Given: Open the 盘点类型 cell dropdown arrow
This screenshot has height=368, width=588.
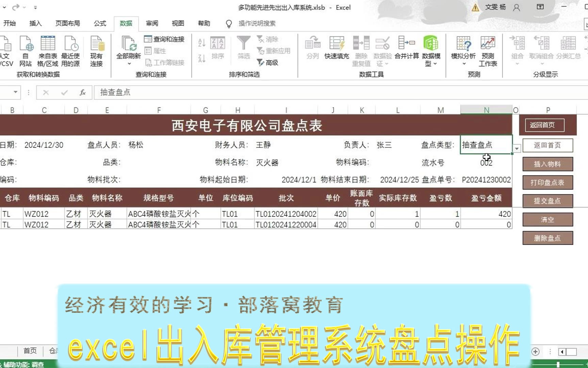Looking at the screenshot, I should click(517, 149).
